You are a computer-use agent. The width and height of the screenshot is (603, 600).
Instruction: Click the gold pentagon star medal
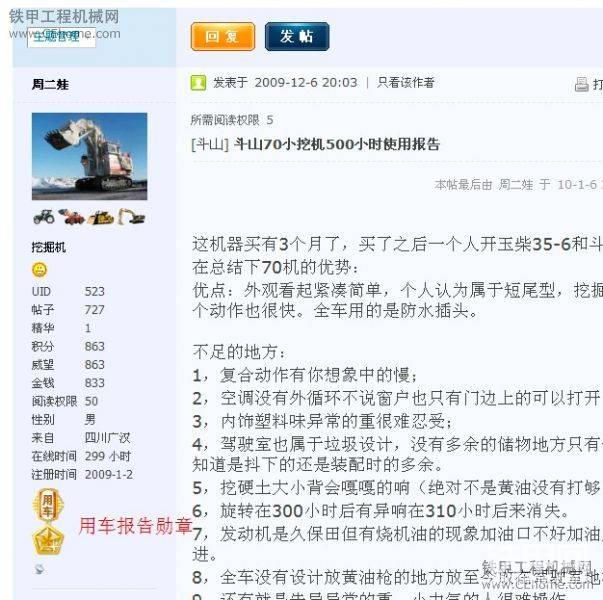48,539
